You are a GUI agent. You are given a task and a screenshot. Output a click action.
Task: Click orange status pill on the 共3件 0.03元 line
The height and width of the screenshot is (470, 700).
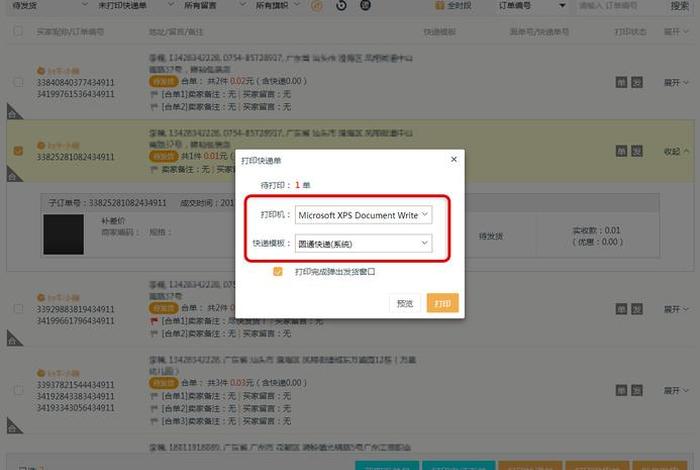(x=163, y=383)
